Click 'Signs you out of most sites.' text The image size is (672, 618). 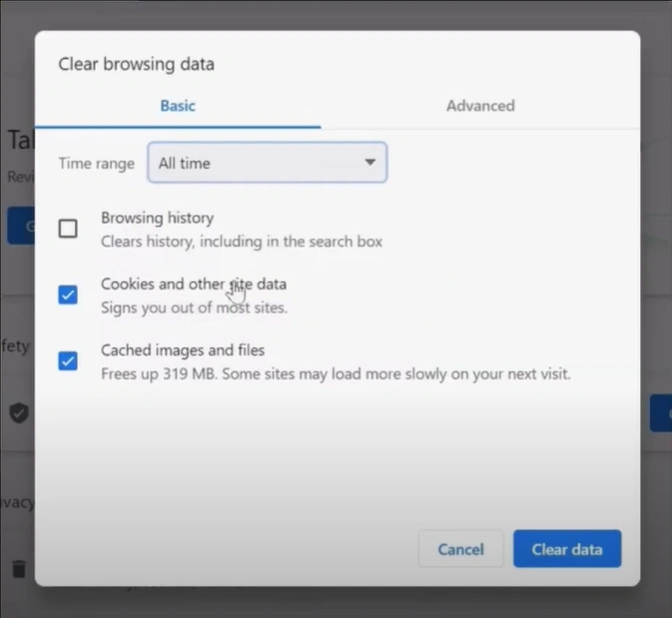194,308
